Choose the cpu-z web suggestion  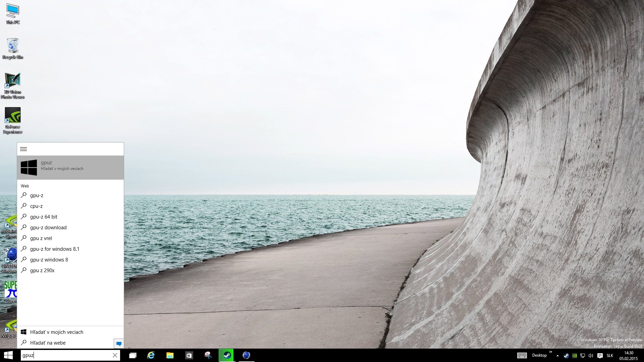coord(70,206)
